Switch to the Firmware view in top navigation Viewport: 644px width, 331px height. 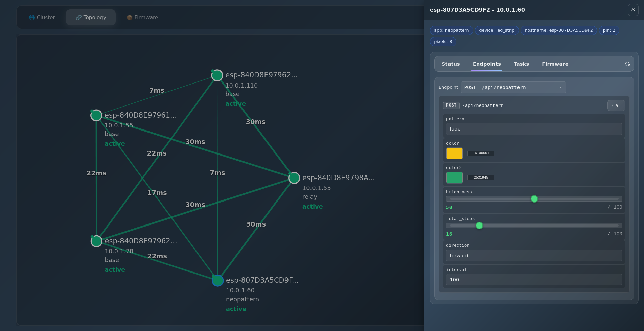pyautogui.click(x=142, y=17)
